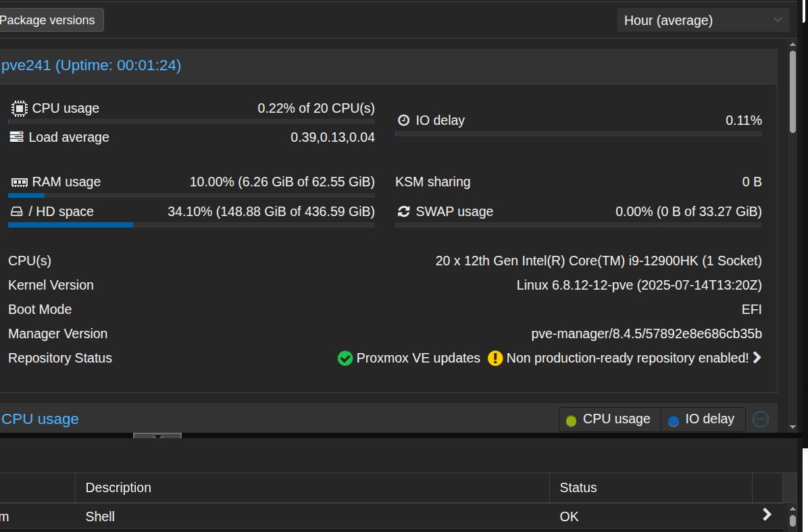Image resolution: width=808 pixels, height=532 pixels.
Task: Click the Boot Mode label
Action: 40,309
